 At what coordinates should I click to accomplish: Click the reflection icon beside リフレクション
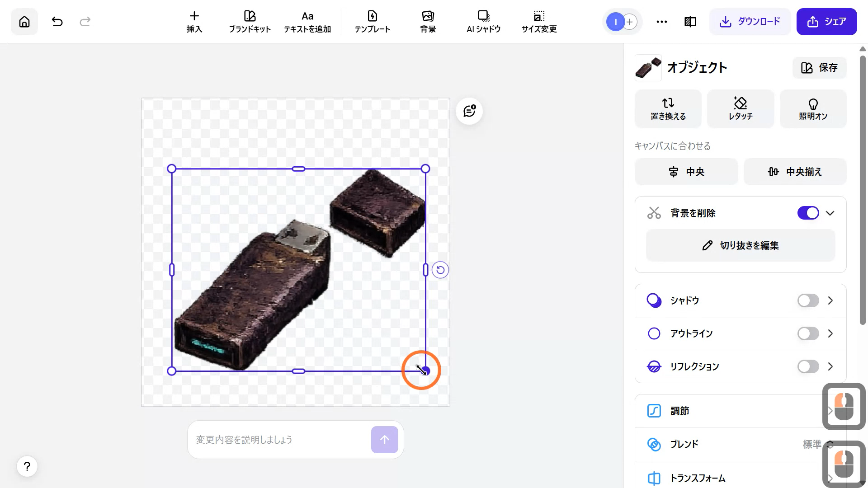point(654,366)
